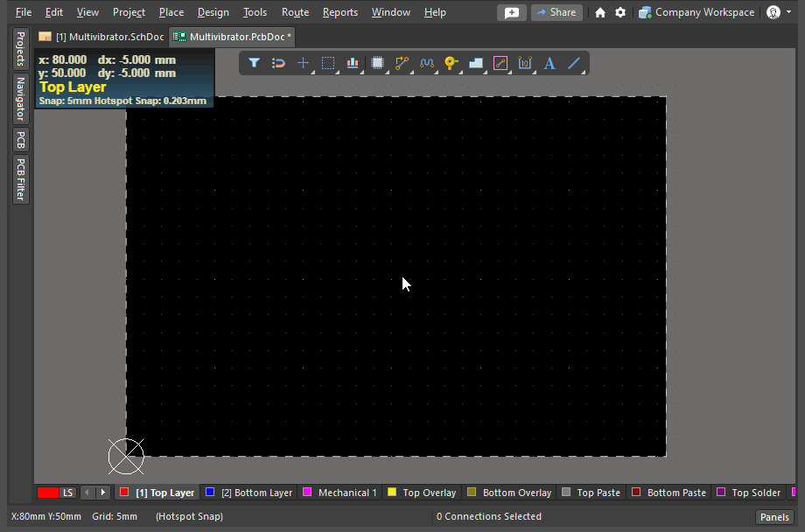Open the Company Workspace dropdown
Viewport: 805px width, 532px height.
[x=696, y=12]
